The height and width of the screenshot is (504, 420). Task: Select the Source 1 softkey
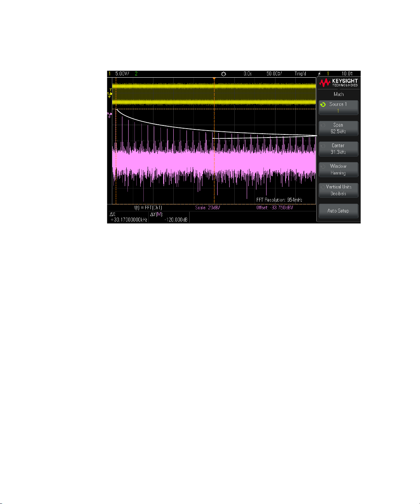(338, 108)
